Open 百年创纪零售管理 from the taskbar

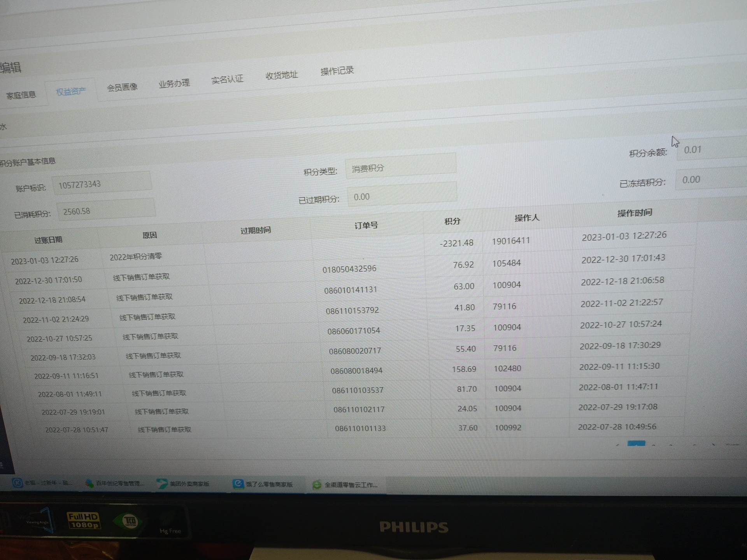tap(115, 483)
